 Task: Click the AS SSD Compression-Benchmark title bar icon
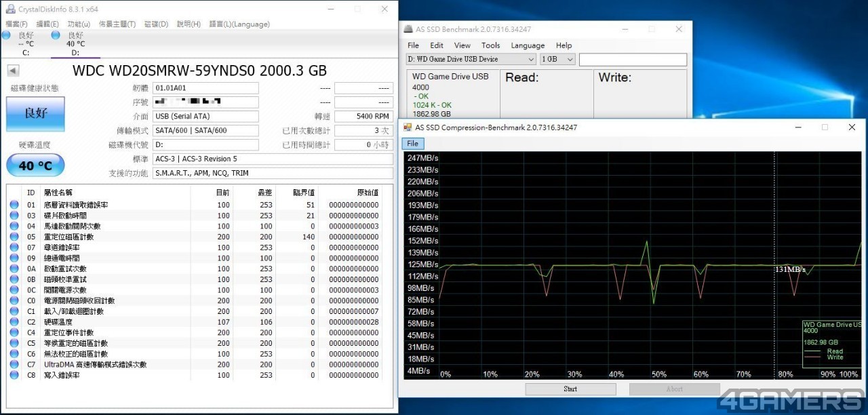coord(407,127)
